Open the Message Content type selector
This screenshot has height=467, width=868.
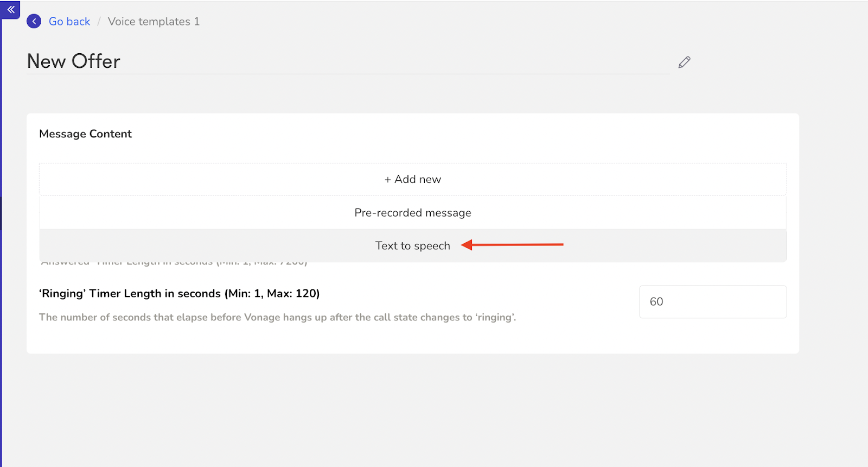pos(412,179)
